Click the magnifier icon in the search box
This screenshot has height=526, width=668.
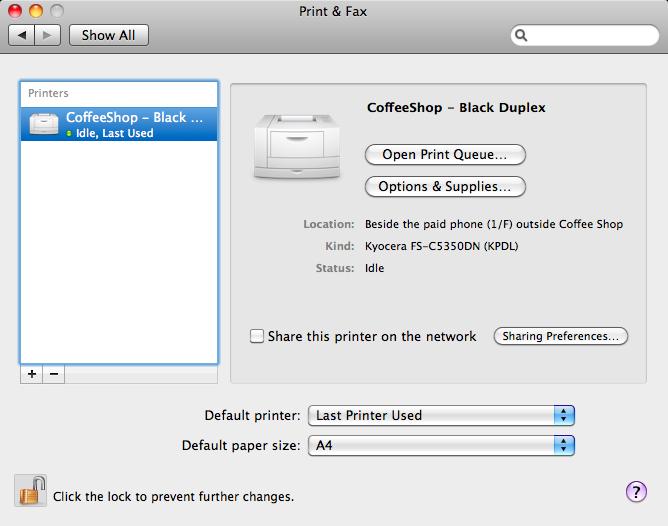point(523,35)
